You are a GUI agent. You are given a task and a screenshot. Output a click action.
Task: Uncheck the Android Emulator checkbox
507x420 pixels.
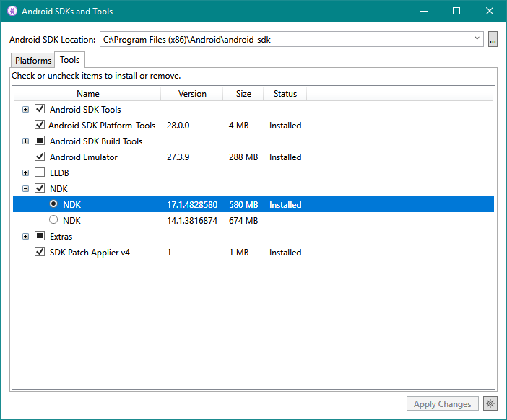[x=40, y=157]
